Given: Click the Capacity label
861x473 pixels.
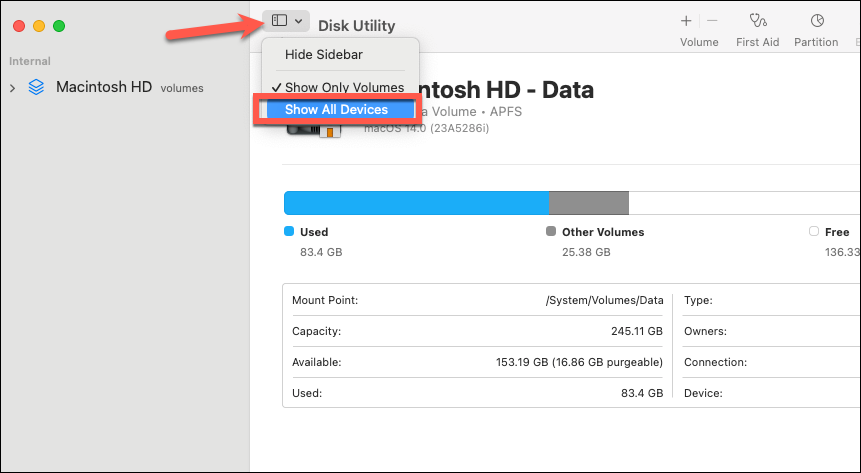Looking at the screenshot, I should click(x=316, y=331).
